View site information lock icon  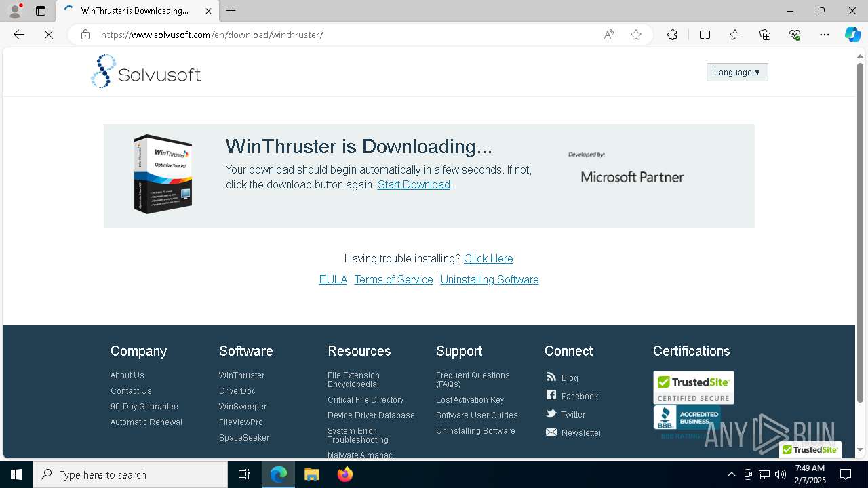pos(85,35)
